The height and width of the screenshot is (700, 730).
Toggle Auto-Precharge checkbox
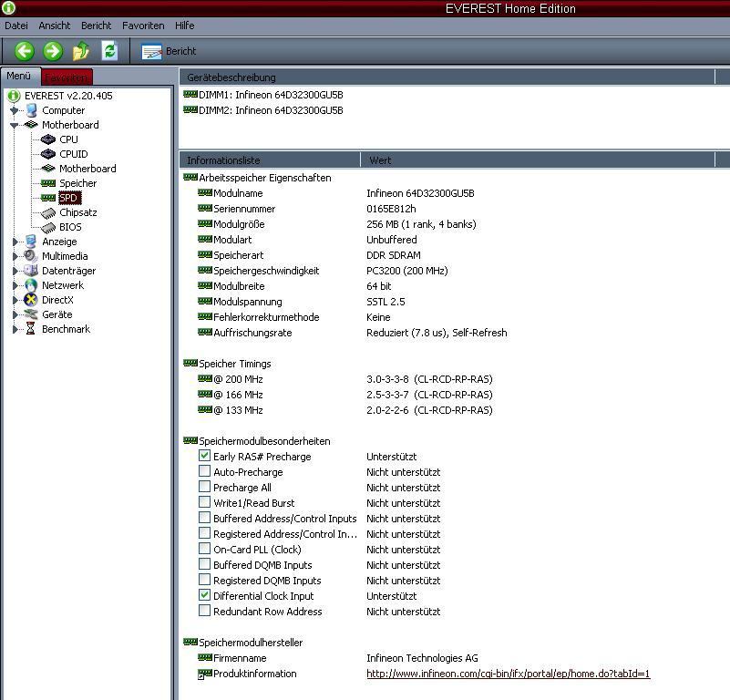[204, 471]
